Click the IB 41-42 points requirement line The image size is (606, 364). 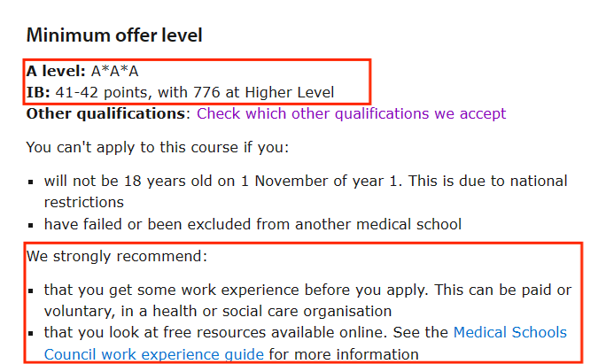click(x=180, y=92)
